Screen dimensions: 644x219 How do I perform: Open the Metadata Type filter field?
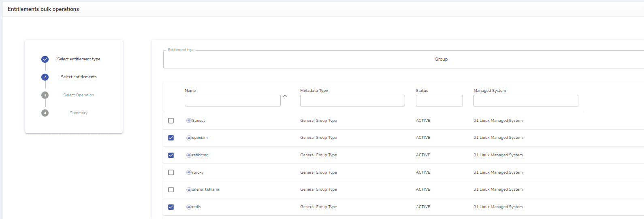point(352,101)
